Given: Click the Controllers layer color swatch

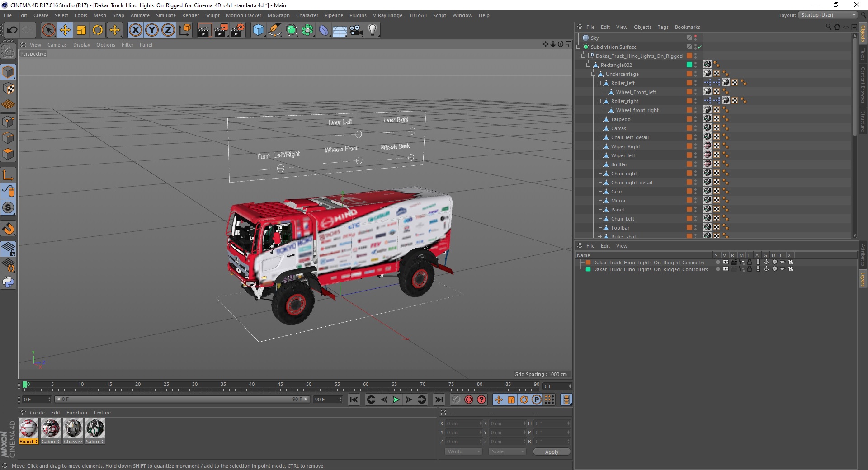Looking at the screenshot, I should (x=588, y=269).
